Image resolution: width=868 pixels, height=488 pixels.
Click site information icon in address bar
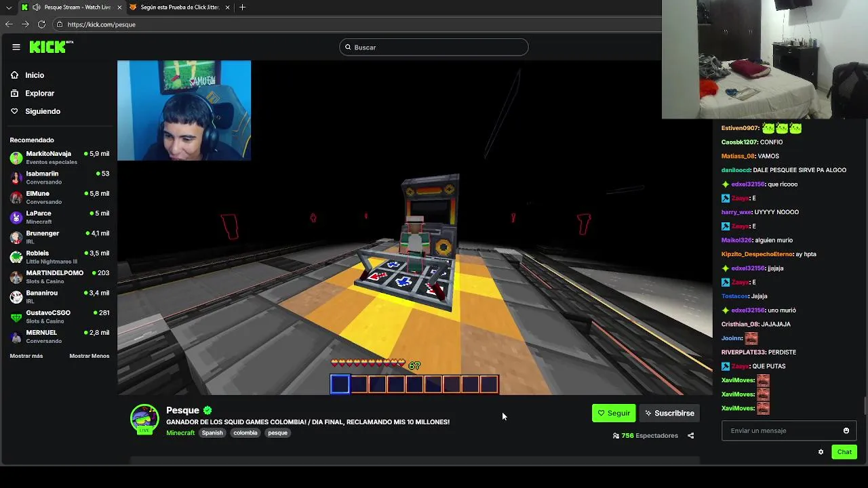tap(60, 24)
